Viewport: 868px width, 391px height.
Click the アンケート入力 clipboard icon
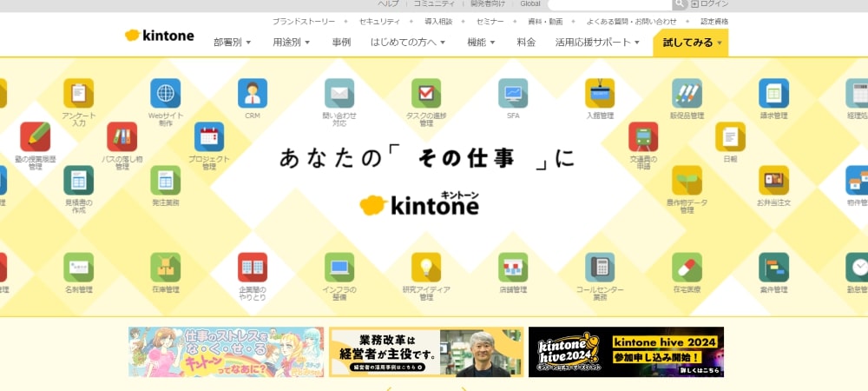(x=79, y=93)
